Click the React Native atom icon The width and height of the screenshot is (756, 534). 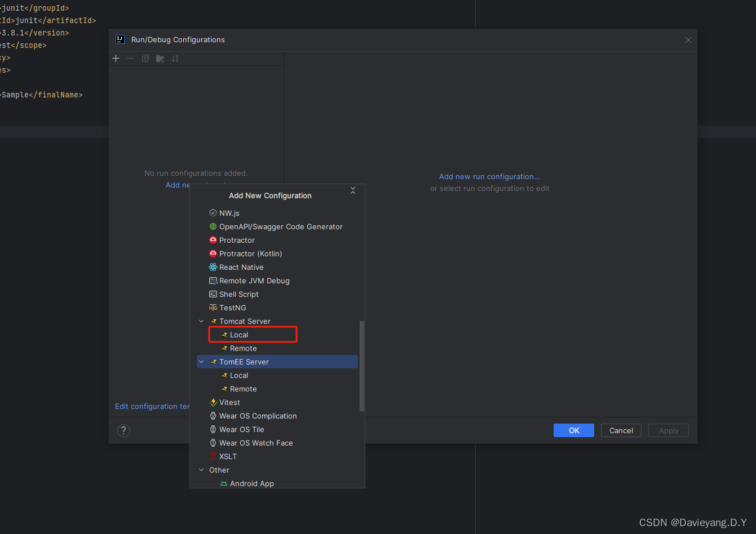(x=213, y=267)
